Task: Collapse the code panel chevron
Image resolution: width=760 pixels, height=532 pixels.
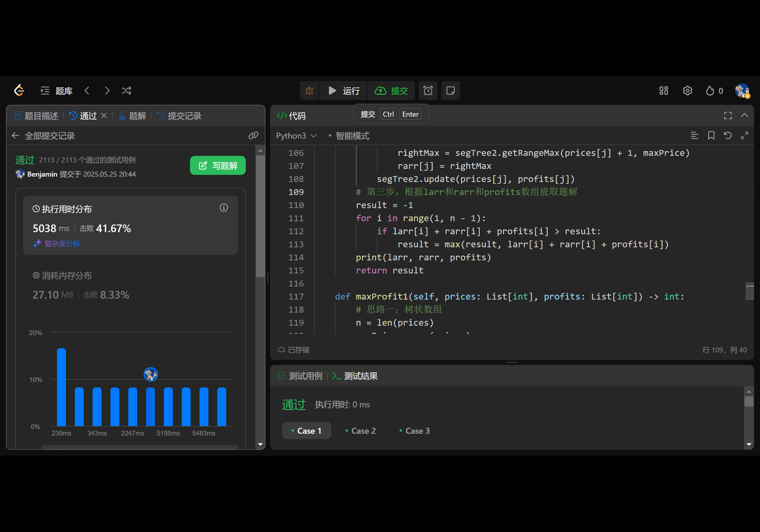Action: click(x=745, y=115)
